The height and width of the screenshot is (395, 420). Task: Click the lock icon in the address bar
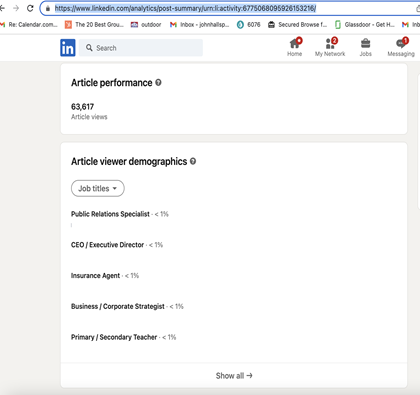[x=48, y=8]
